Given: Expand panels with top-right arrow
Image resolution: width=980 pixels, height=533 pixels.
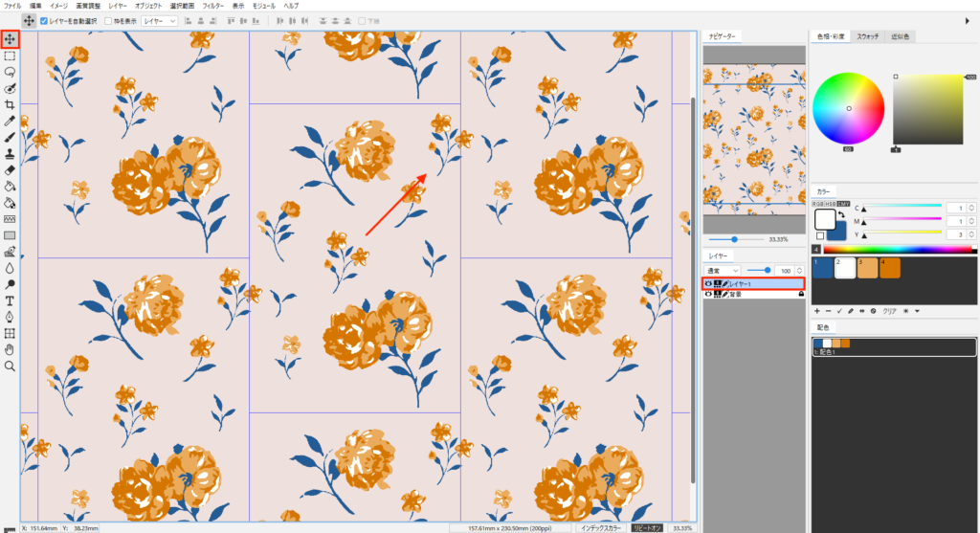Looking at the screenshot, I should click(x=967, y=21).
